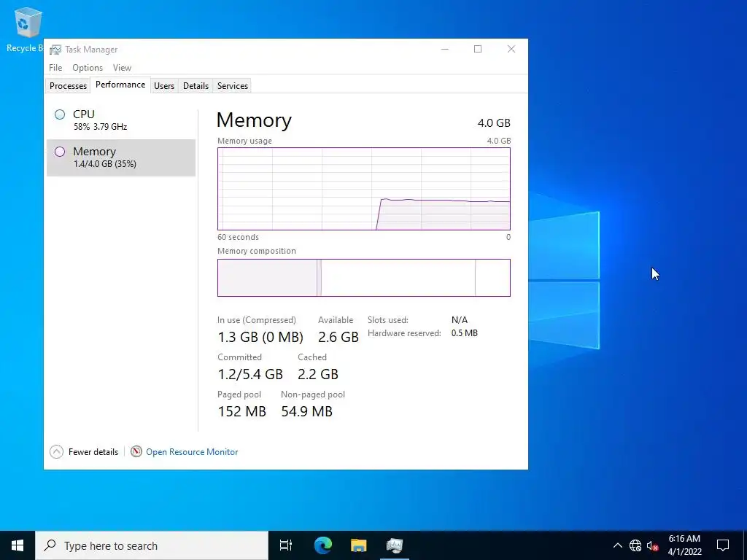
Task: Collapse view with Fewer details arrow
Action: pos(56,452)
